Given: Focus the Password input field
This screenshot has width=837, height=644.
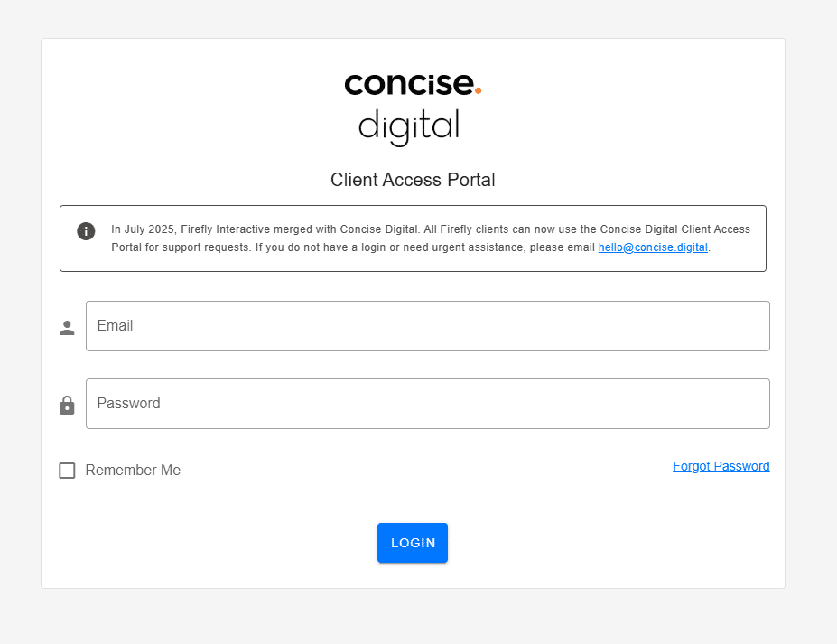Looking at the screenshot, I should point(427,404).
